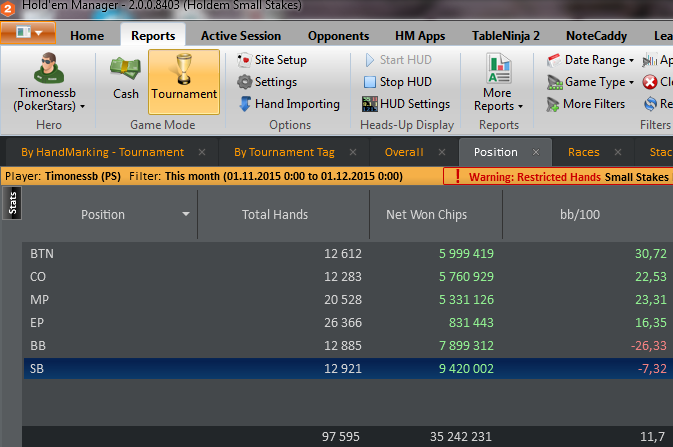The width and height of the screenshot is (673, 447).
Task: Open Settings gear option
Action: point(267,82)
